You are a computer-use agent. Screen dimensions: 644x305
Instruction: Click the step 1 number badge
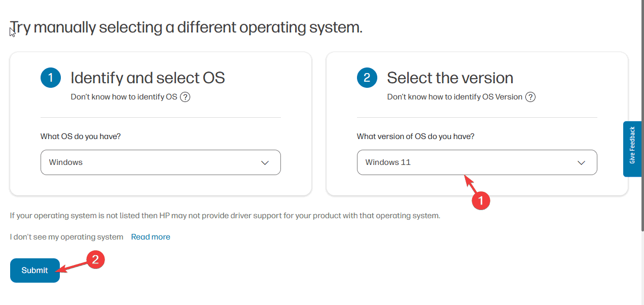click(51, 78)
